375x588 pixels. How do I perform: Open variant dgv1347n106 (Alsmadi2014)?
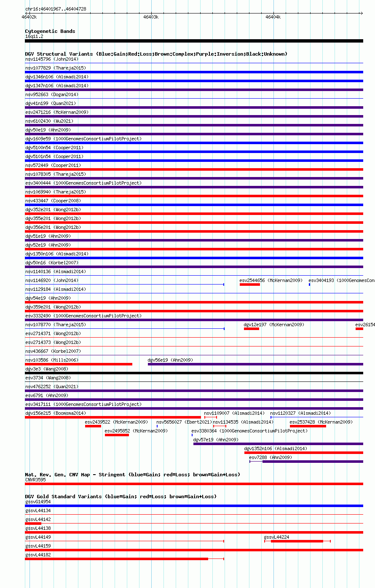pos(194,90)
